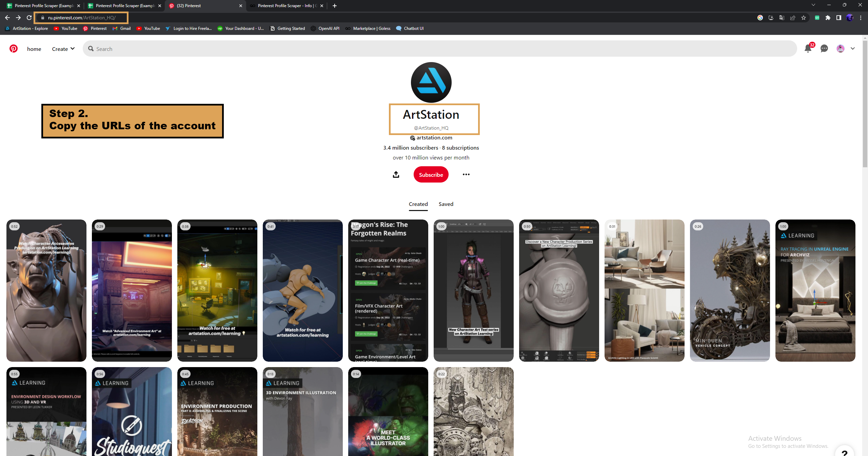Screen dimensions: 868x456
Task: Click the Pinterest search field
Action: click(x=440, y=49)
